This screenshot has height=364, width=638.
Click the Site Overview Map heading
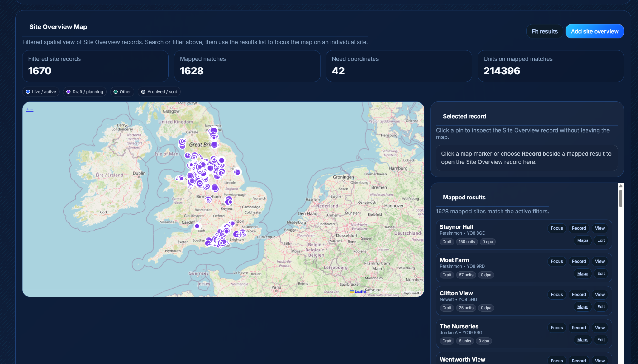58,27
